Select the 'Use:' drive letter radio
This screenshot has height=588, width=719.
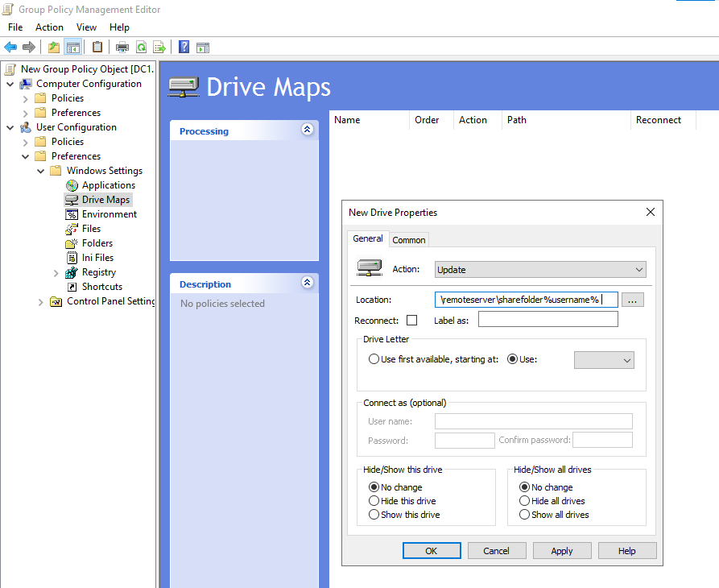coord(512,359)
